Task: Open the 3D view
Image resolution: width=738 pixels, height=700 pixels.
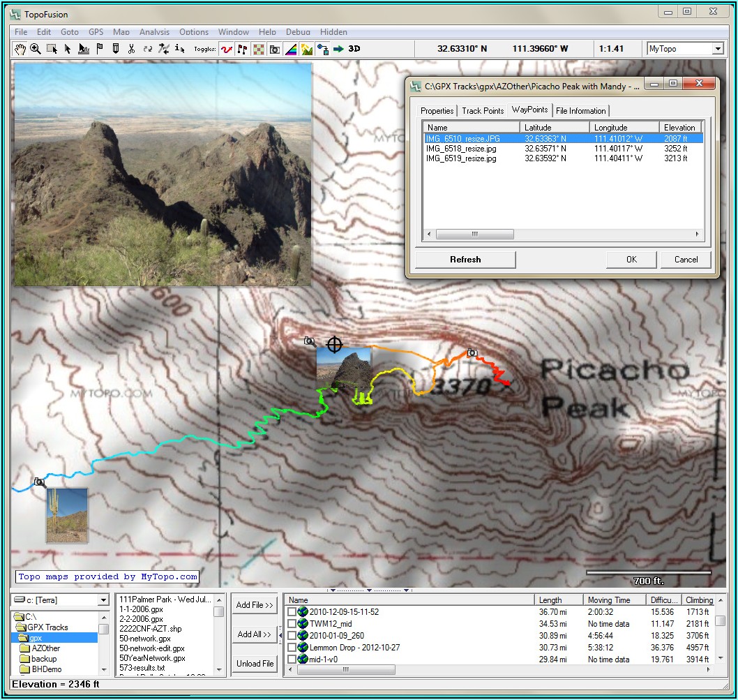Action: tap(354, 49)
